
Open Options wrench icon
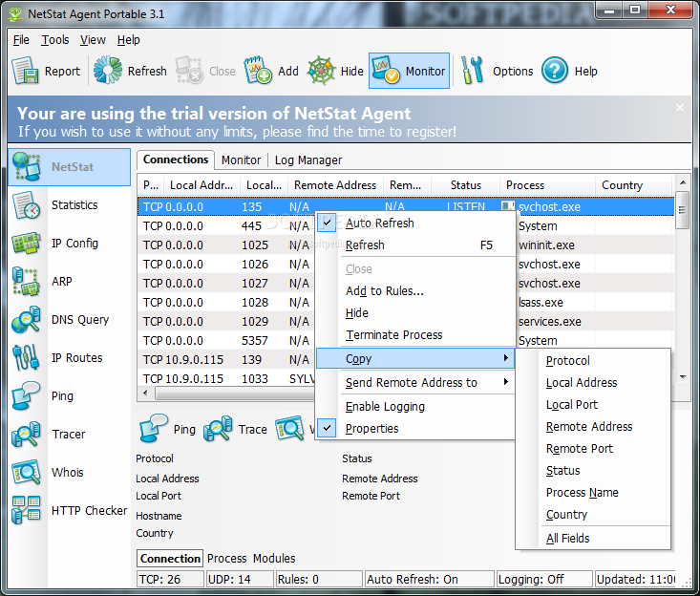(x=473, y=70)
